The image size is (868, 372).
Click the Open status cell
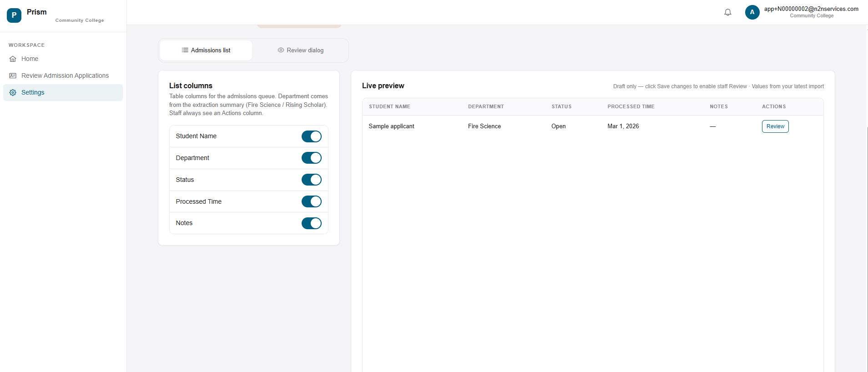click(559, 126)
